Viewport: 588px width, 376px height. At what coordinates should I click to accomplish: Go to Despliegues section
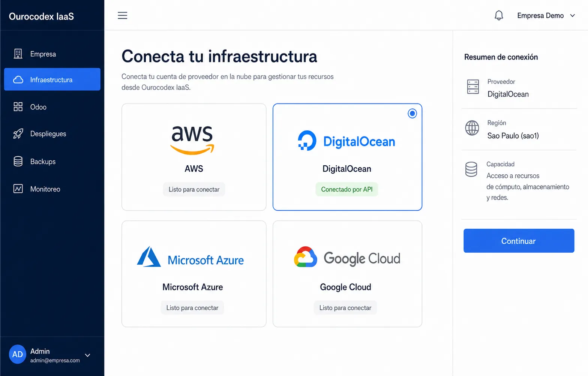pyautogui.click(x=52, y=134)
